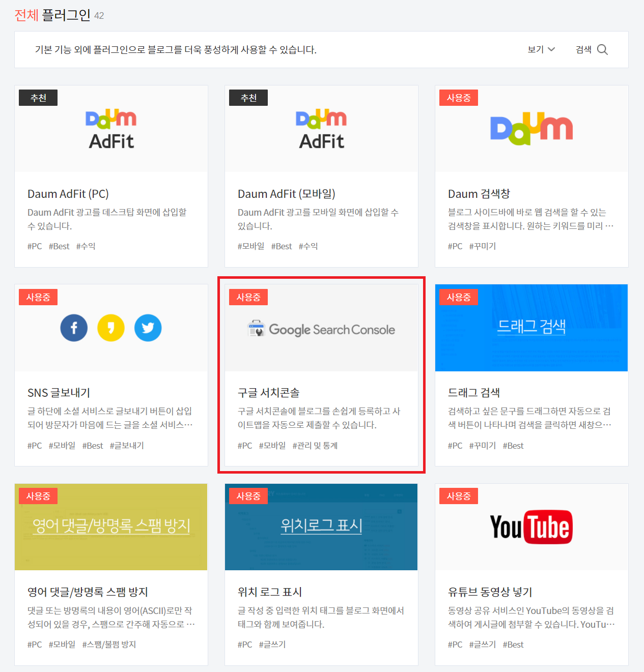Click the 사용중 badge on SNS 글보내기 card
The width and height of the screenshot is (644, 672).
click(38, 297)
